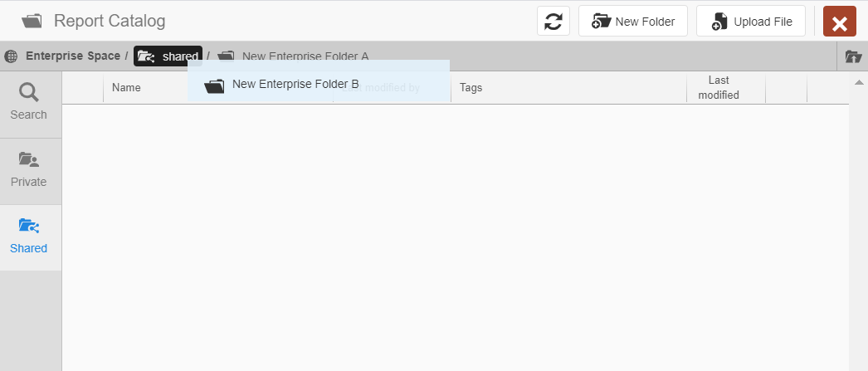Select the shared breadcrumb folder

(x=179, y=56)
